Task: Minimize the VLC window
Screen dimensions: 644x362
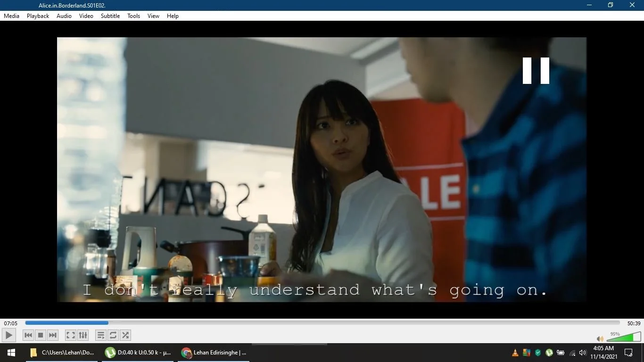Action: (x=589, y=5)
